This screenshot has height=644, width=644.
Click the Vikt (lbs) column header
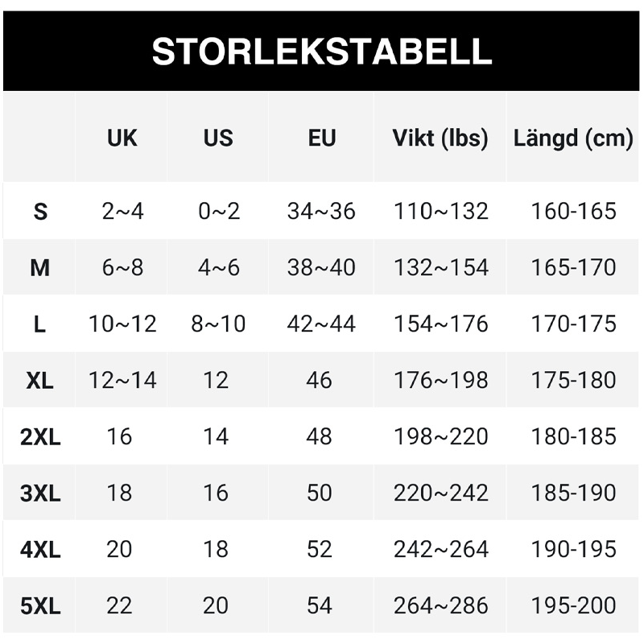coord(440,138)
